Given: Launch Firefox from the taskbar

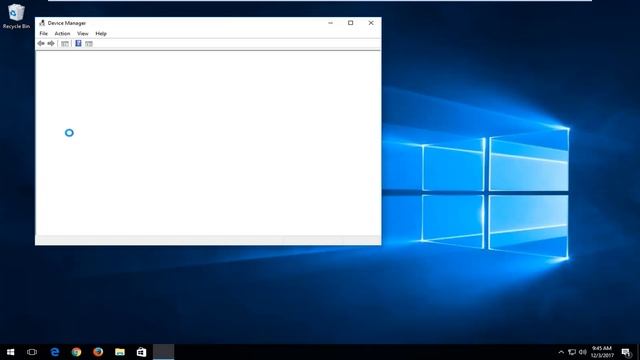Looking at the screenshot, I should point(98,352).
